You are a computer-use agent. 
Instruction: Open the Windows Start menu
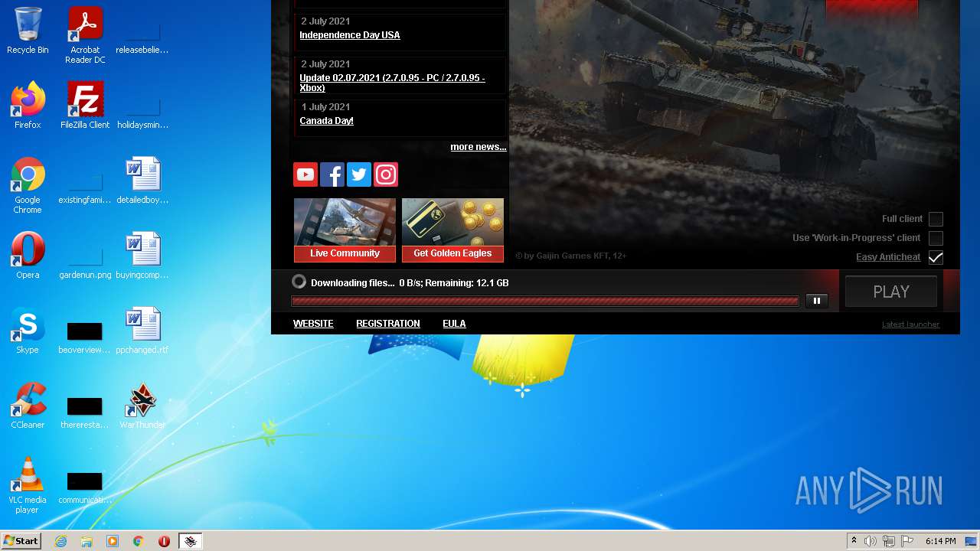tap(21, 541)
